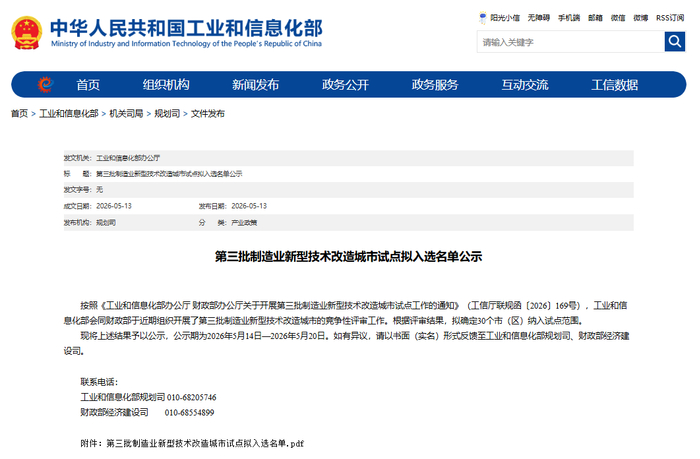Click 机关司局 breadcrumb link
The image size is (700, 459).
(126, 113)
